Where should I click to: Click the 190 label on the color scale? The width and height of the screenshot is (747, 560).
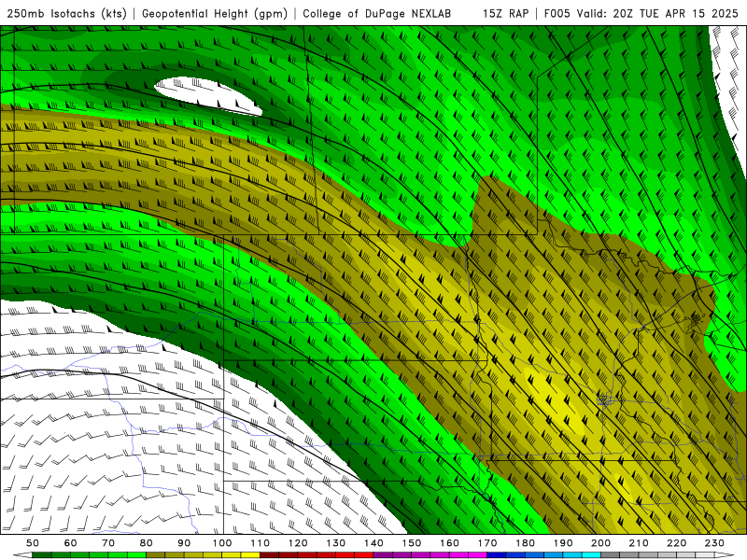pyautogui.click(x=563, y=543)
